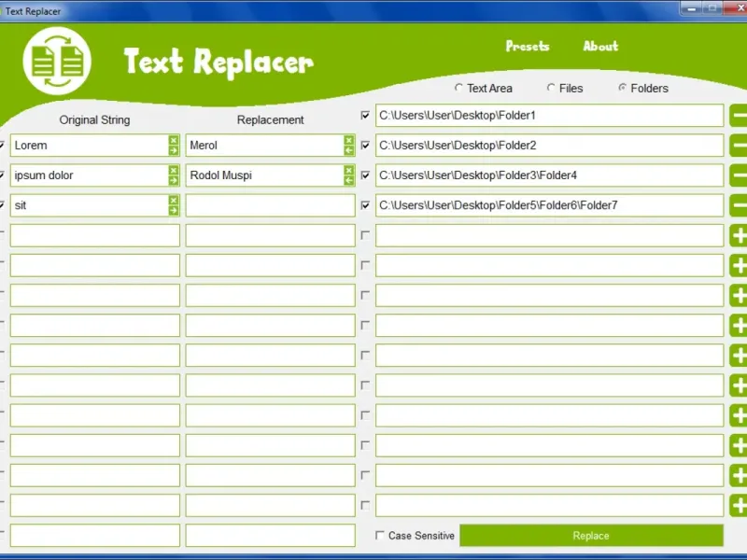Uncheck the Folder5\Folder6\Folder7 path checkbox
The image size is (747, 560).
(x=365, y=205)
